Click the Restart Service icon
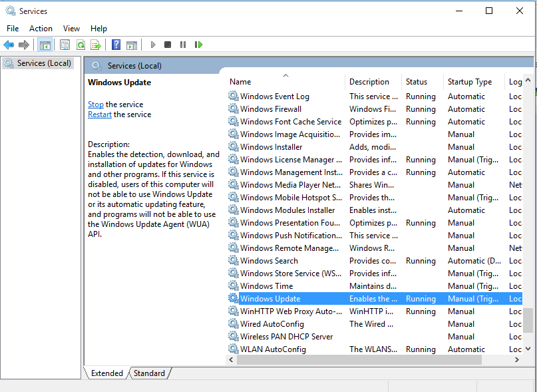Screen dimensions: 537x392 (x=199, y=45)
